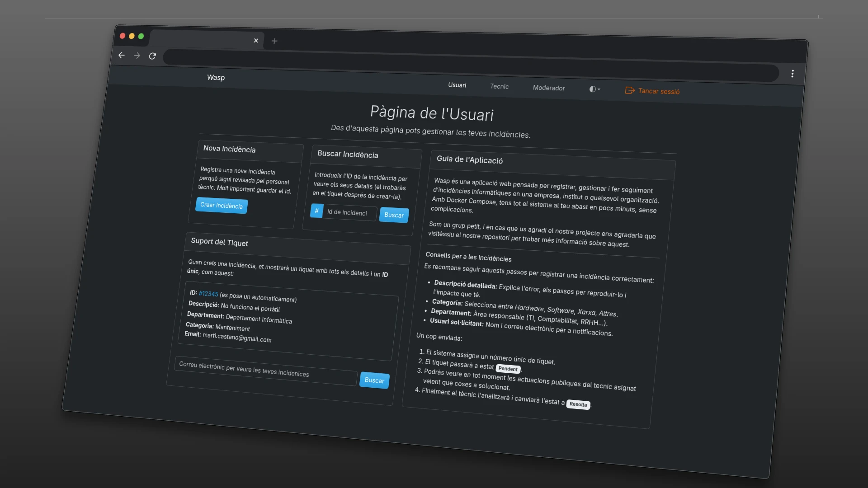This screenshot has width=868, height=488.
Task: Click the browser forward arrow icon
Action: point(137,56)
